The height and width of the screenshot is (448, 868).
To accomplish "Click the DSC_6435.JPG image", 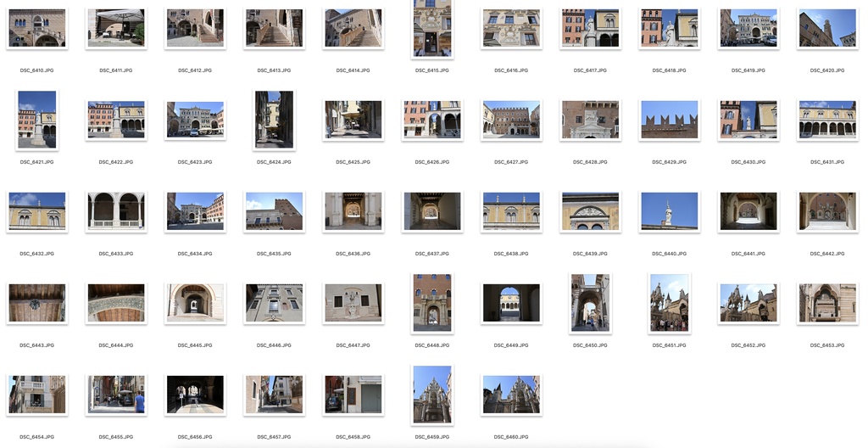I will [274, 211].
